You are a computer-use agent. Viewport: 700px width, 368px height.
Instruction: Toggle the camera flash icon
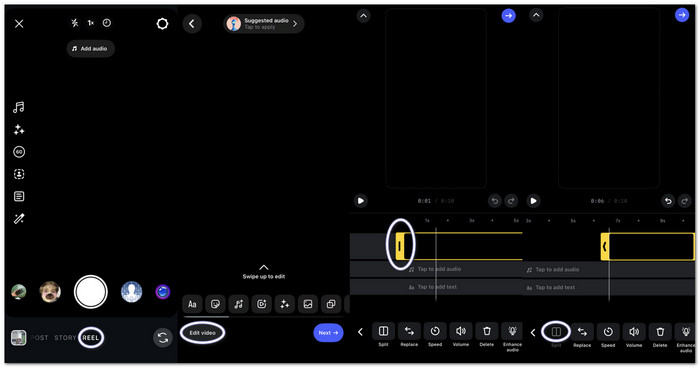(75, 23)
